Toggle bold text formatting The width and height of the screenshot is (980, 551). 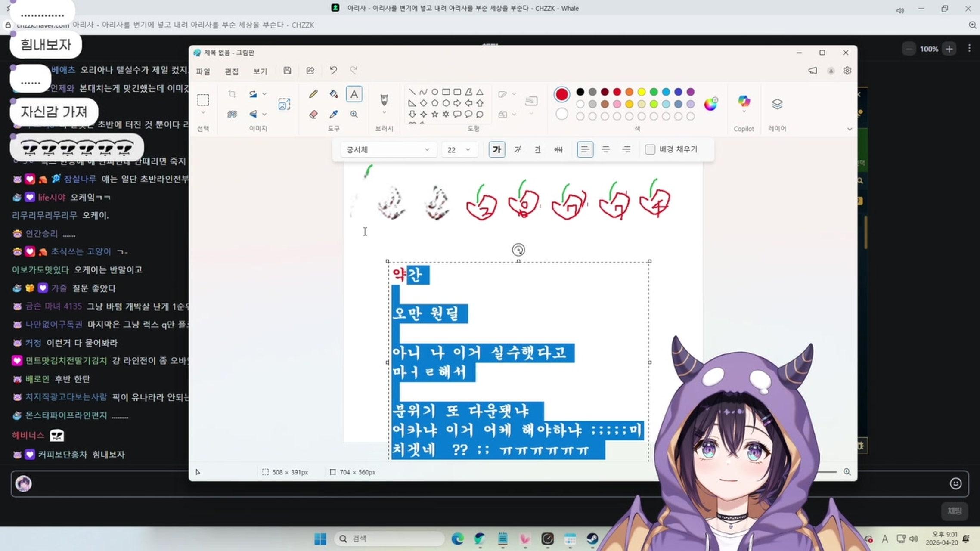pyautogui.click(x=497, y=149)
